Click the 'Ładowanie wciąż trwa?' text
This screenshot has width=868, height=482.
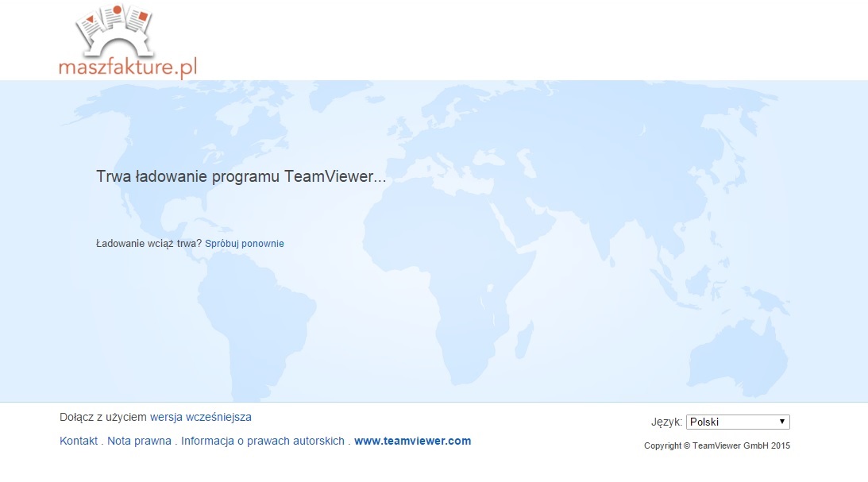149,244
